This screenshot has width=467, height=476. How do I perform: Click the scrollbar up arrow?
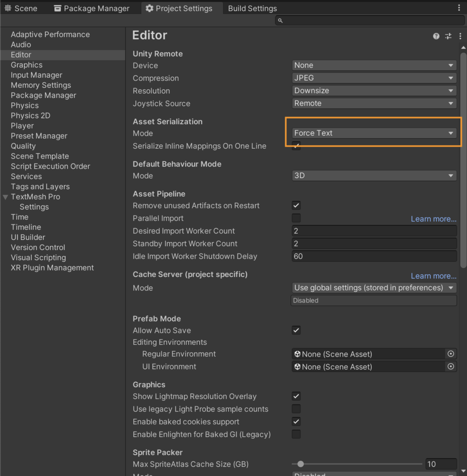[x=463, y=48]
